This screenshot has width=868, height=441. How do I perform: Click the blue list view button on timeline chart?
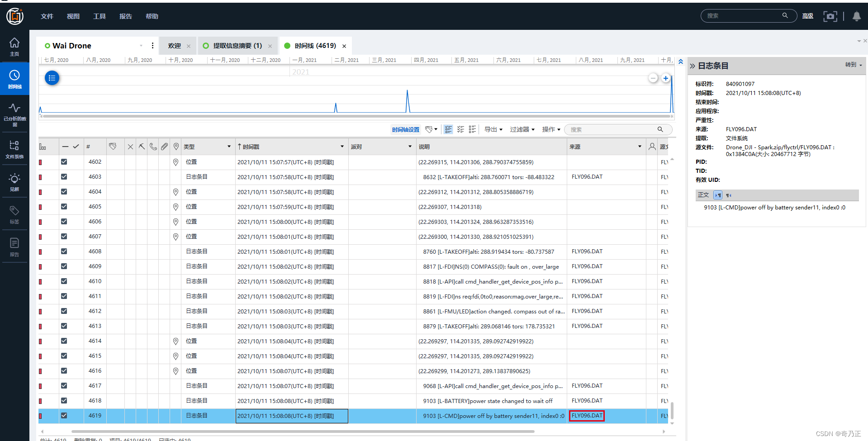point(52,78)
